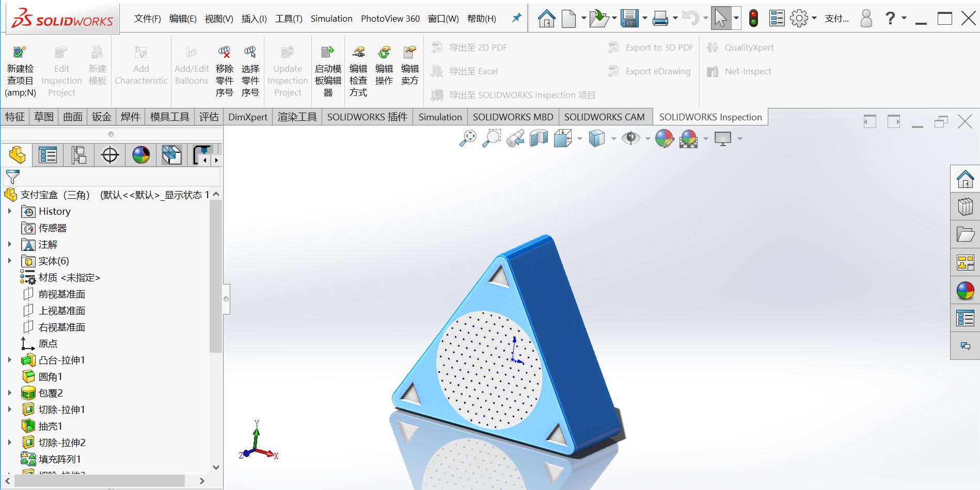This screenshot has height=490, width=980.
Task: Click the Zoom to Fit icon
Action: point(468,138)
